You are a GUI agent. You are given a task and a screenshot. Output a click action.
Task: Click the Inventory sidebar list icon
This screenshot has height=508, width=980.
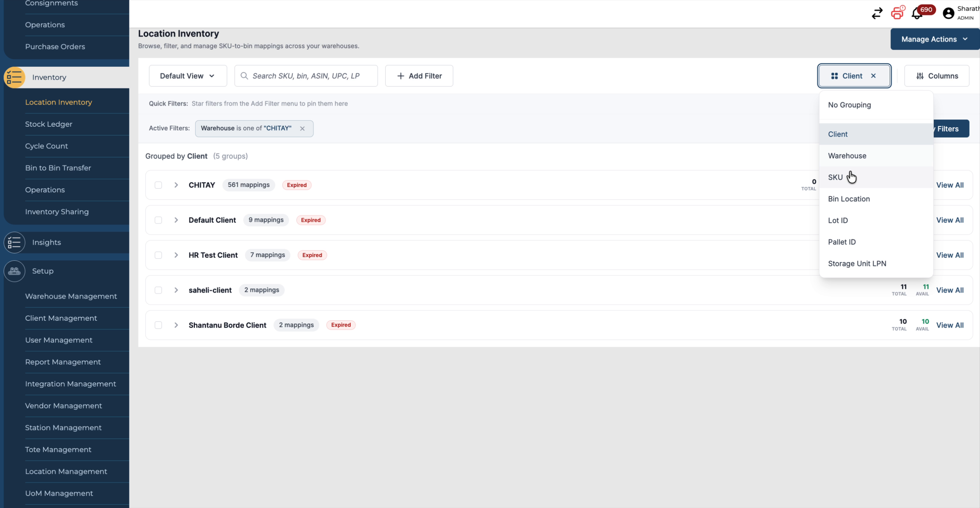click(14, 77)
